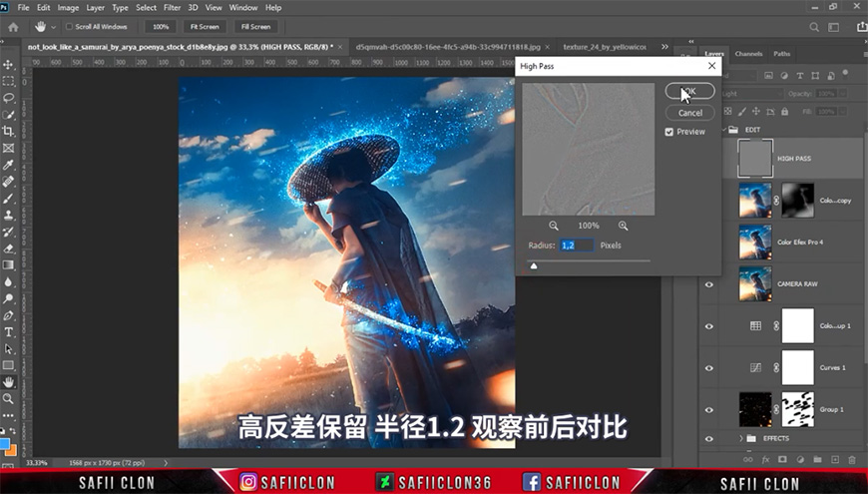Adjust the High Pass Radius slider handle
868x494 pixels.
point(534,265)
